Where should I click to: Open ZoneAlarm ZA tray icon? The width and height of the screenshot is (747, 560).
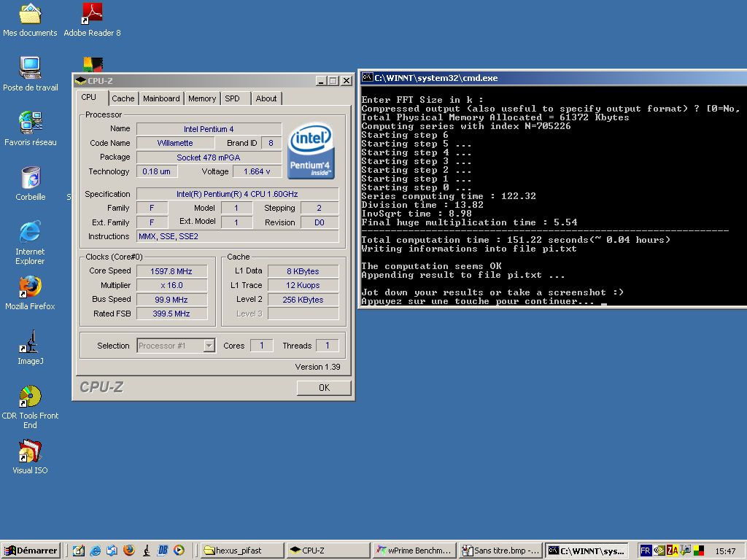click(x=672, y=551)
